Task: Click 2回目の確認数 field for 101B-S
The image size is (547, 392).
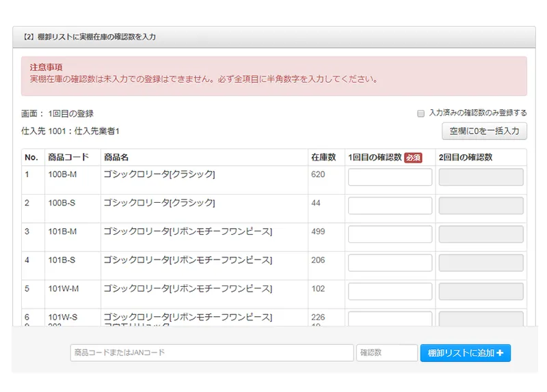Action: click(481, 263)
